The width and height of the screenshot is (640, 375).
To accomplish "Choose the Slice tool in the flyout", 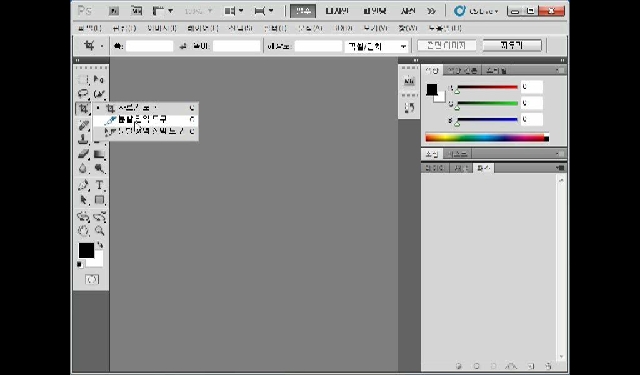I will coord(146,120).
